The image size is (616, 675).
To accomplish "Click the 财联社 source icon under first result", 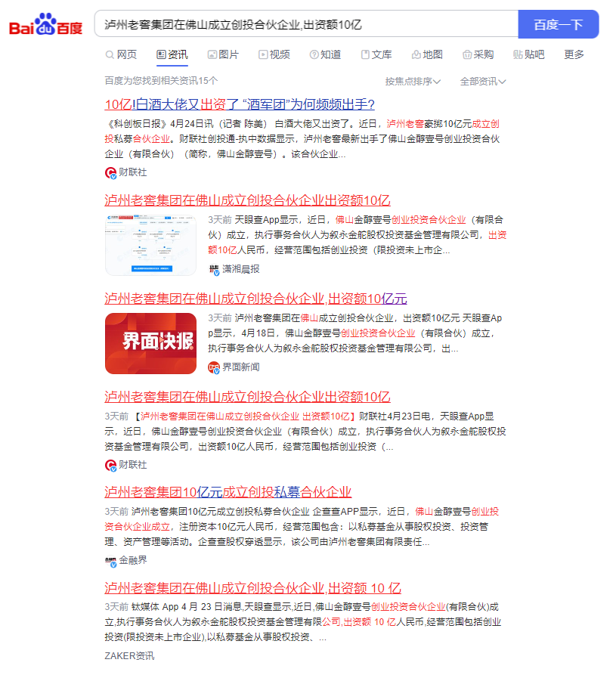I will pos(110,172).
